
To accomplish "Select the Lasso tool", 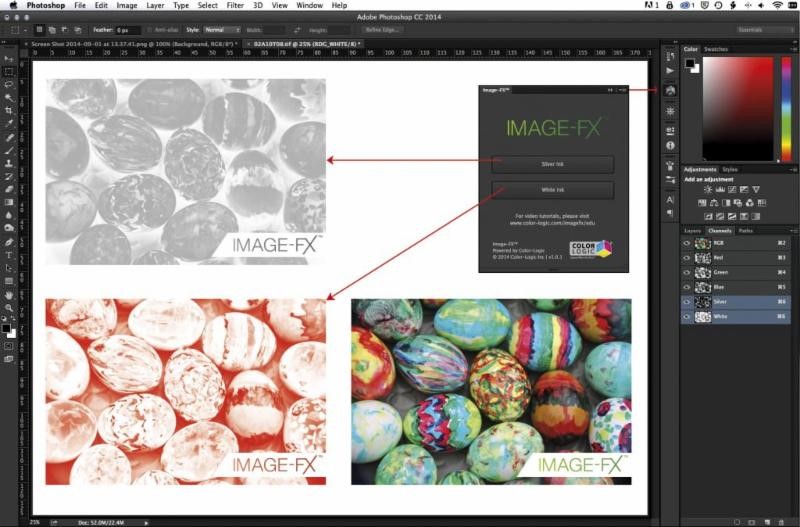I will click(9, 85).
